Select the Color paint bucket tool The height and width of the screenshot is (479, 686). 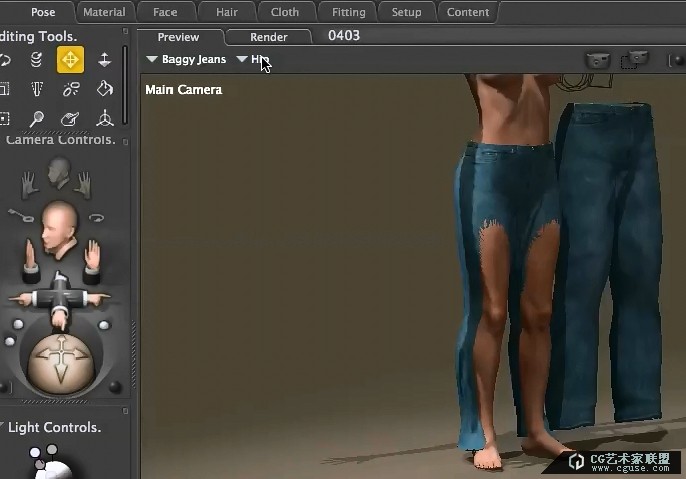tap(105, 88)
